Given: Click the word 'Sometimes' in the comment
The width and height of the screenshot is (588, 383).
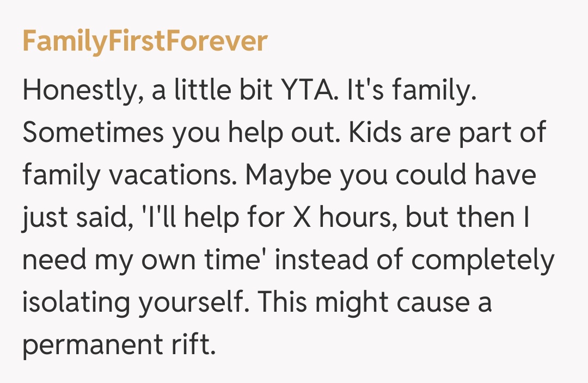Looking at the screenshot, I should pyautogui.click(x=94, y=132).
